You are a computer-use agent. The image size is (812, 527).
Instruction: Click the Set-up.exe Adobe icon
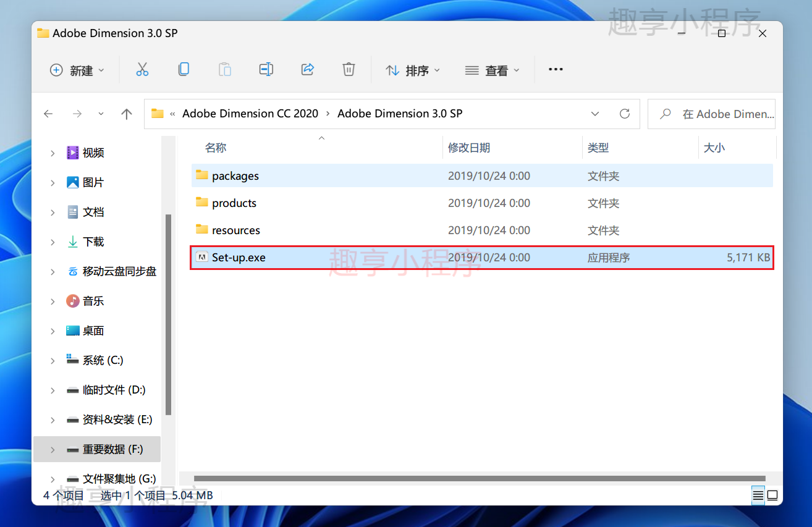click(x=202, y=257)
